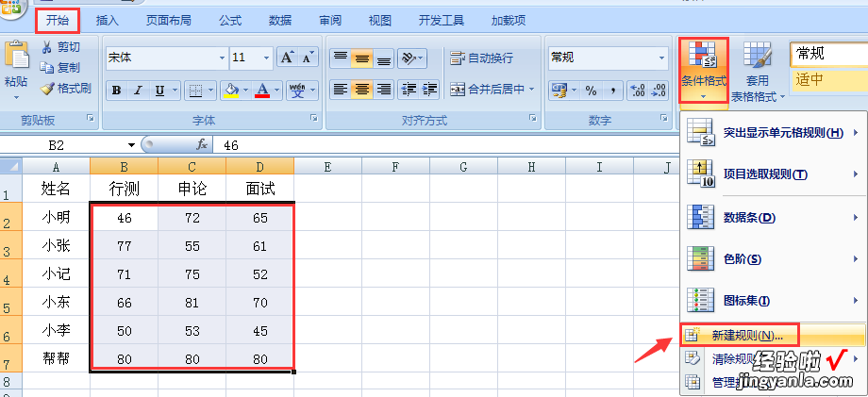Open Top/Bottom Rules (项目选取规则)
The width and height of the screenshot is (868, 397).
(774, 174)
